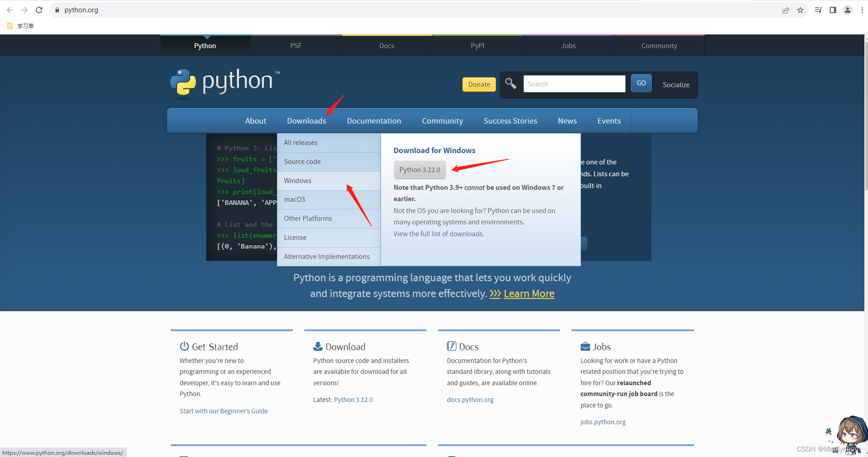Select Source code from Downloads menu
The height and width of the screenshot is (457, 868).
329,162
